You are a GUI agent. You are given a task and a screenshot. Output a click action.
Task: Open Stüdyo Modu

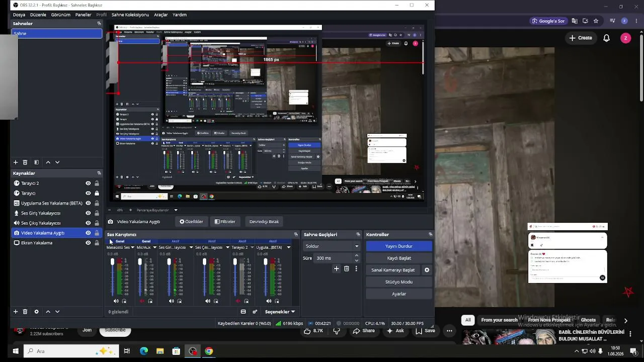(x=399, y=282)
